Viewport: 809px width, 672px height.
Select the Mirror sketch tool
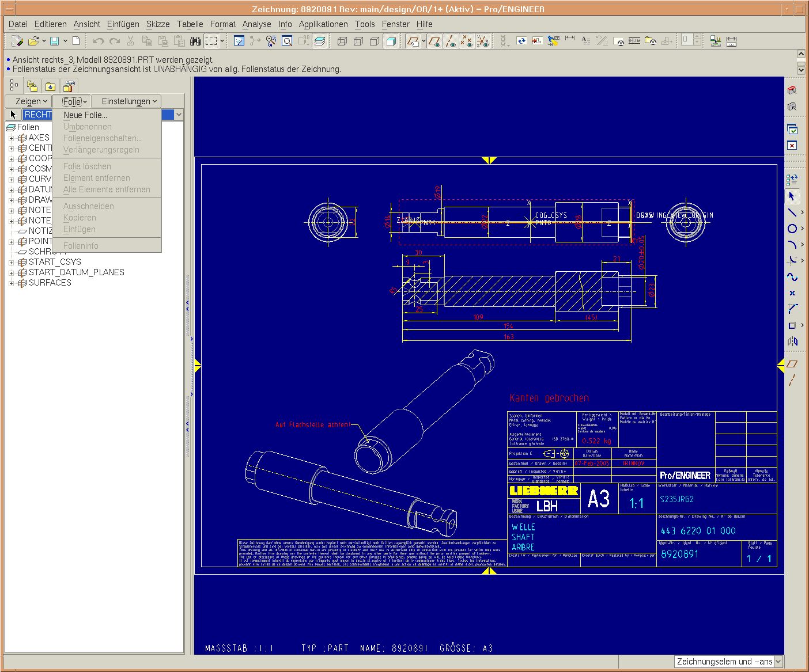point(792,341)
